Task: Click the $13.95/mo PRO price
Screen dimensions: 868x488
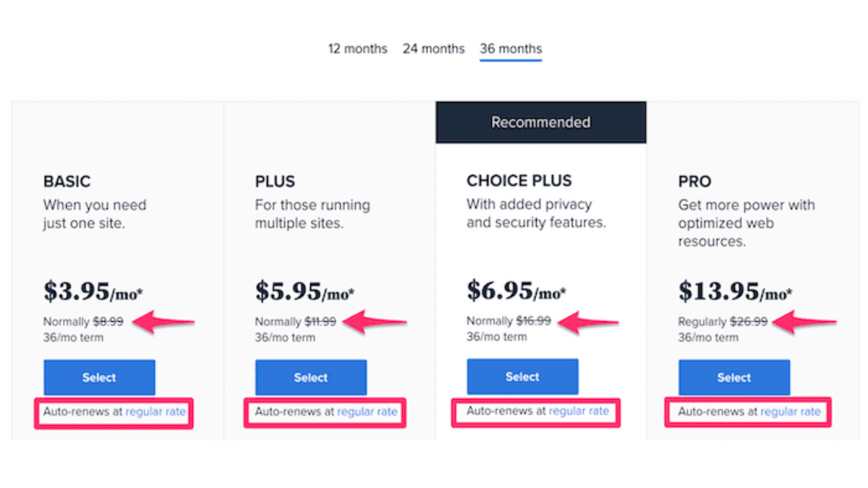Action: coord(735,291)
